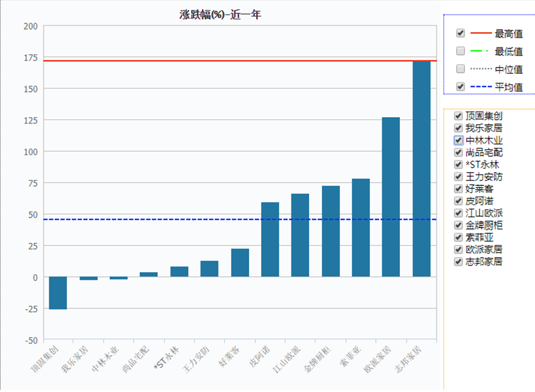Hide 尚品宅配 via its checkbox
This screenshot has height=392, width=535.
[459, 152]
